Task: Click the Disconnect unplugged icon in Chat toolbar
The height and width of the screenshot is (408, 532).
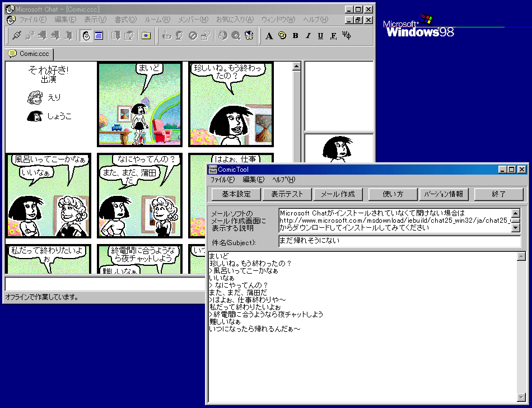Action: click(30, 35)
